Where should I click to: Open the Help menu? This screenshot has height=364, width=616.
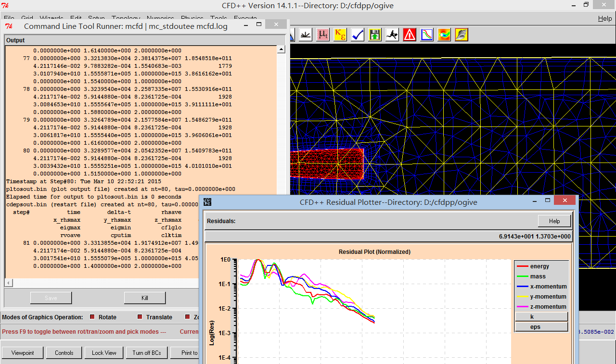pyautogui.click(x=605, y=18)
